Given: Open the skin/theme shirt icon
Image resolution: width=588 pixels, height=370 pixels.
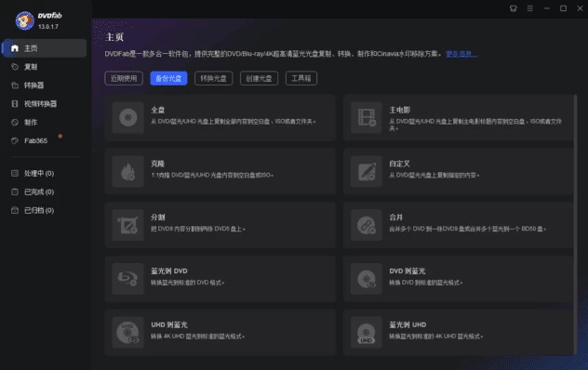Looking at the screenshot, I should click(x=514, y=8).
